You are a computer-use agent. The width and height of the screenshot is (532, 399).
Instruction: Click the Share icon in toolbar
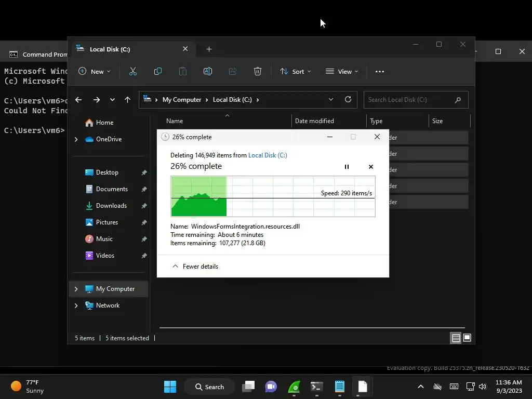232,71
